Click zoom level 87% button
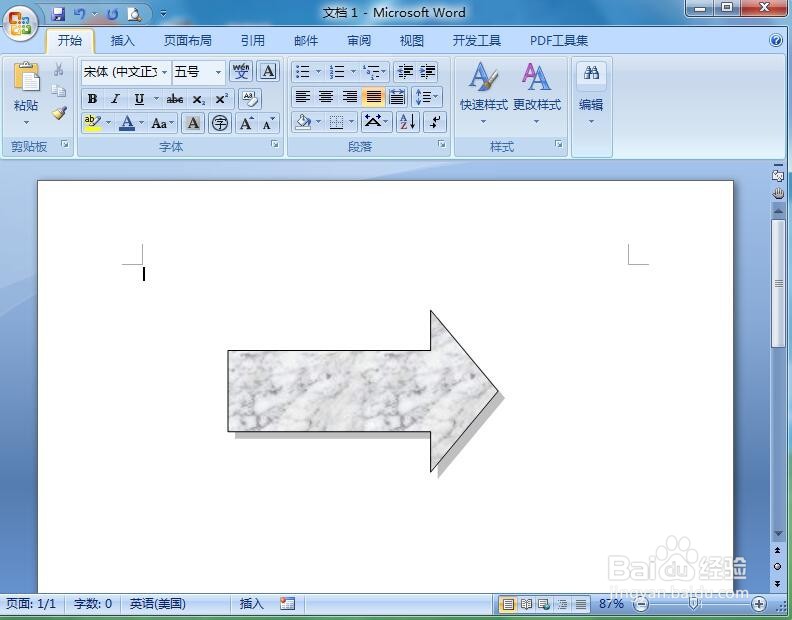792x620 pixels. (611, 604)
